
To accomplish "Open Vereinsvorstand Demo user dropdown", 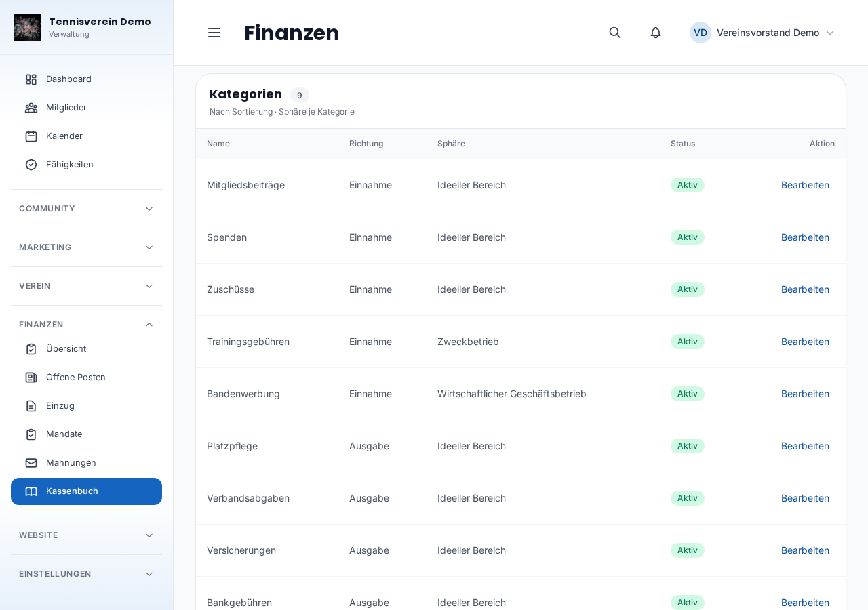I will [x=762, y=33].
